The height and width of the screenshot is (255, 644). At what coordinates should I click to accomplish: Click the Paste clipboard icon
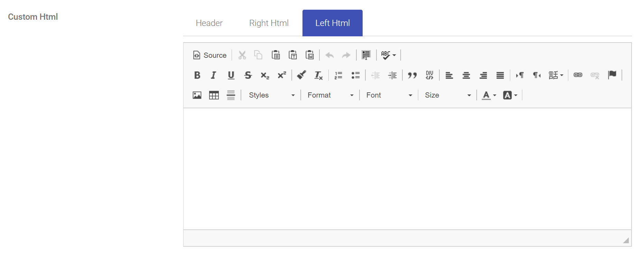276,55
